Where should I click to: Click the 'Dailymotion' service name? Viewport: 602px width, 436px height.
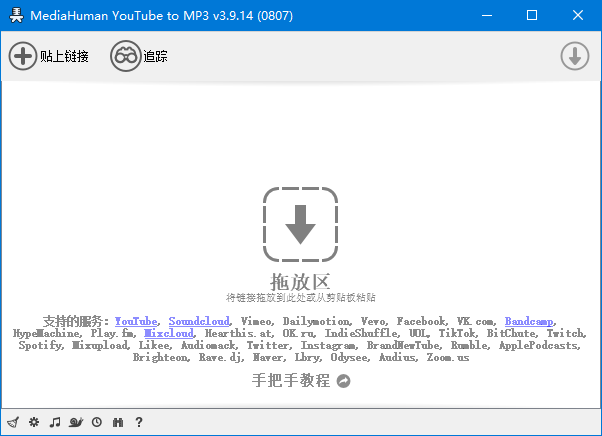[x=316, y=321]
